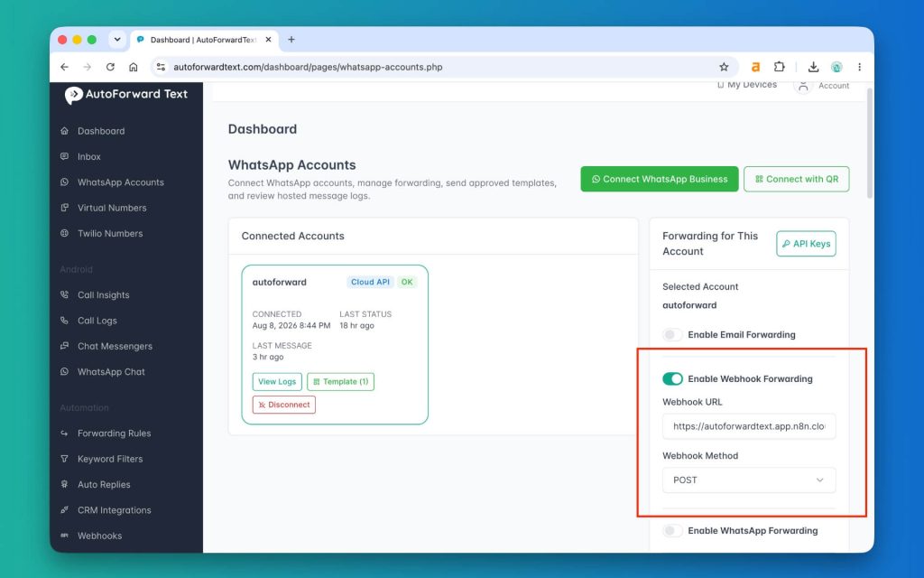The image size is (924, 578).
Task: Open Dashboard in the sidebar menu
Action: 101,131
